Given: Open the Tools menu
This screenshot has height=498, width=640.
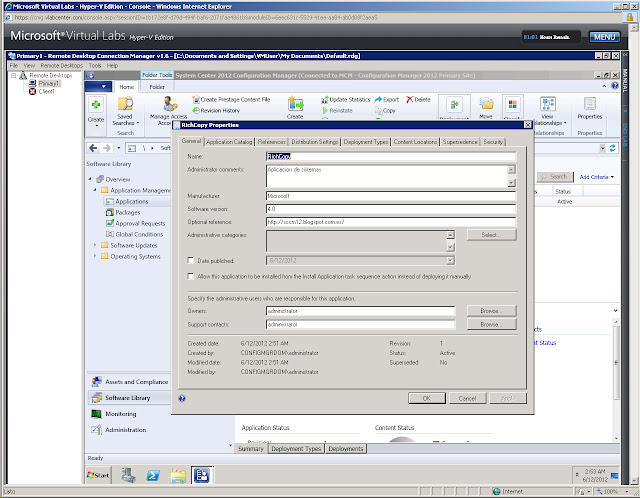Looking at the screenshot, I should [x=95, y=65].
